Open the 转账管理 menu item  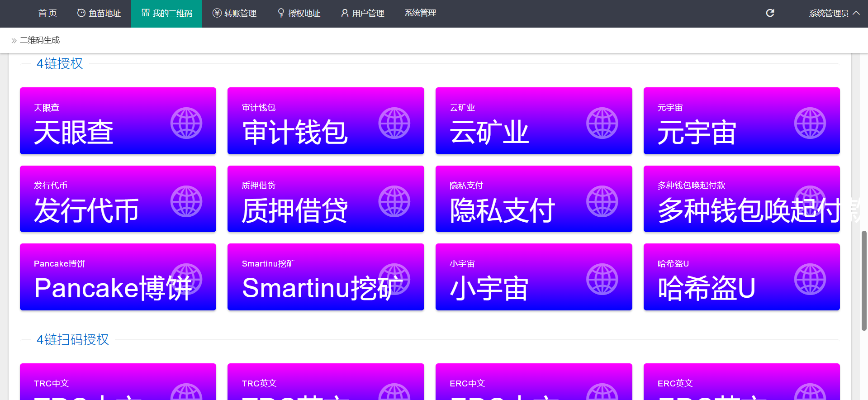tap(235, 14)
